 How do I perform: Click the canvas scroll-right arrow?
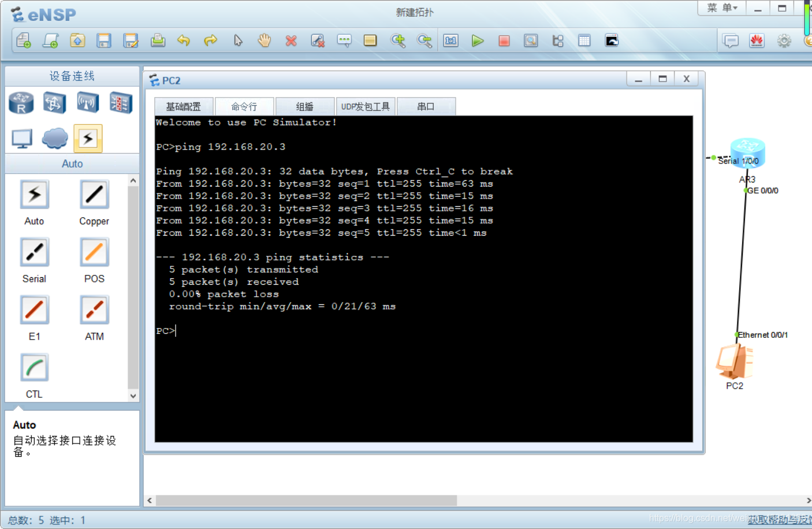click(809, 500)
